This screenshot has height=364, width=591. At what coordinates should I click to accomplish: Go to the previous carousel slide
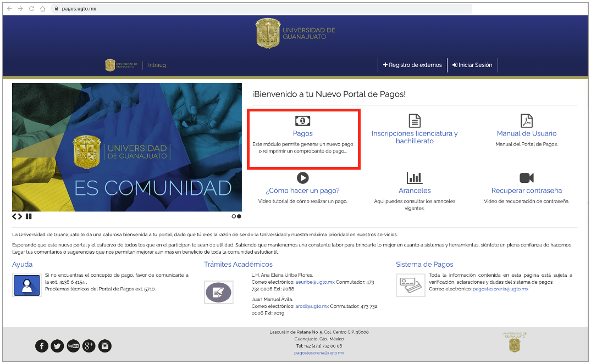[x=14, y=216]
